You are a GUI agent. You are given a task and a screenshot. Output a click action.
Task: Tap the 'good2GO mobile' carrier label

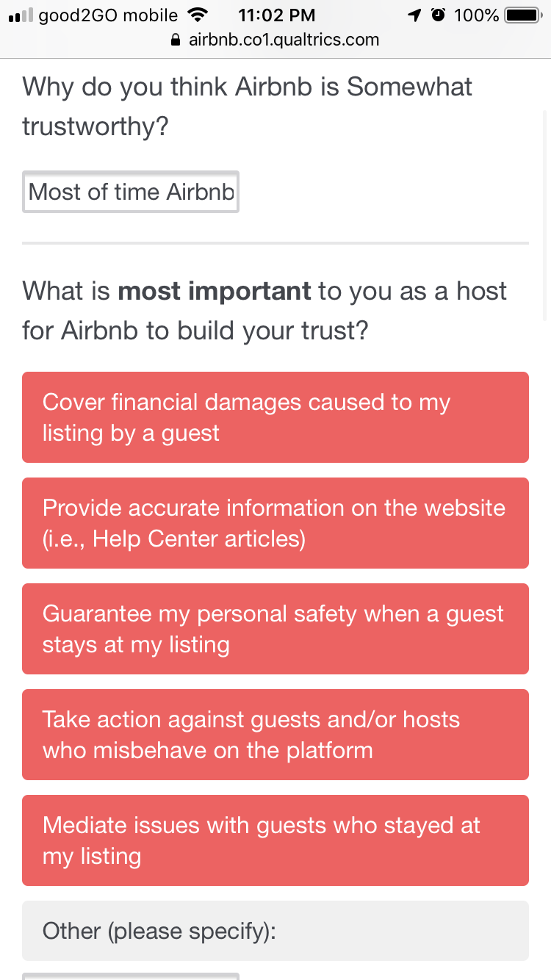coord(108,15)
